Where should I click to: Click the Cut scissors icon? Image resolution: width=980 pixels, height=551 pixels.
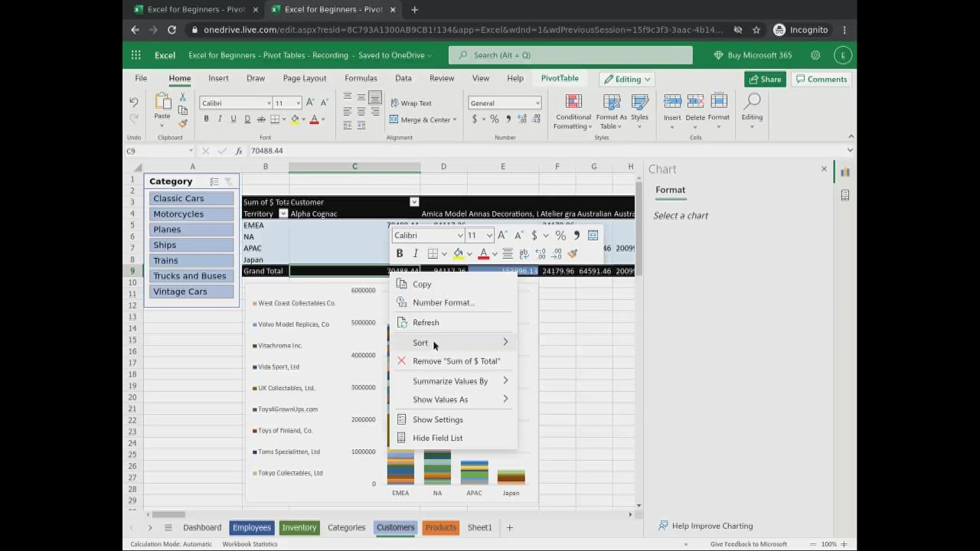(182, 97)
